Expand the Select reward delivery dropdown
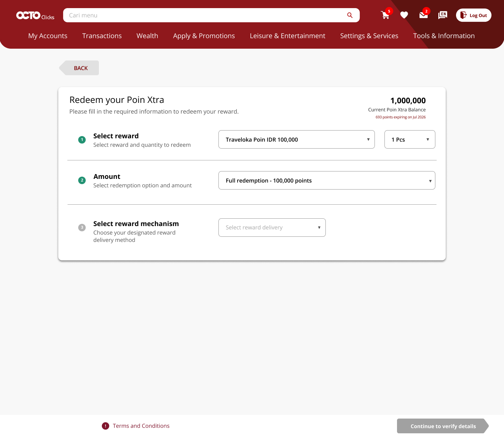504x437 pixels. (x=272, y=228)
